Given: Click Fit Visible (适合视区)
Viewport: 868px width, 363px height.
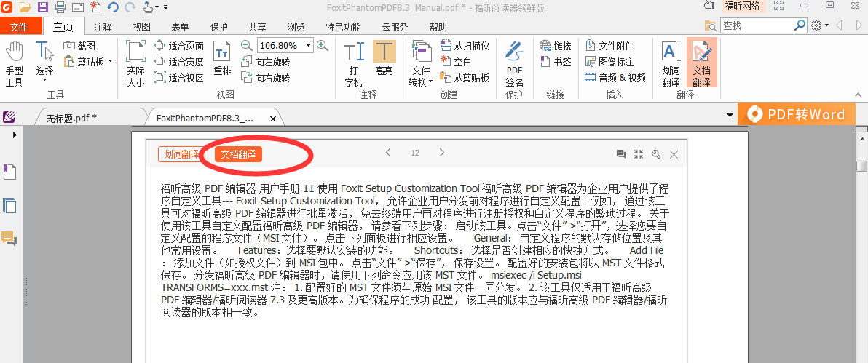Looking at the screenshot, I should [x=179, y=78].
